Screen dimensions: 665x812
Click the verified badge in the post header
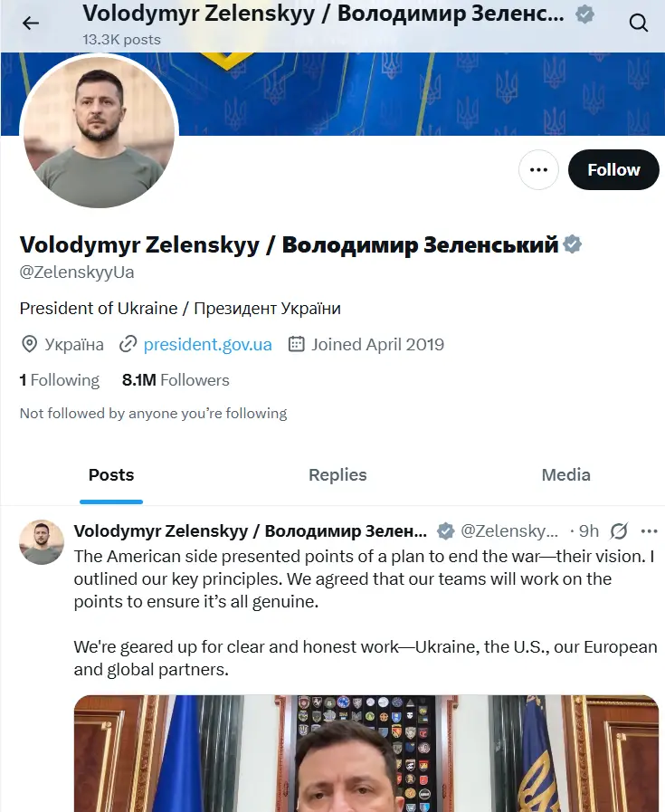(446, 531)
